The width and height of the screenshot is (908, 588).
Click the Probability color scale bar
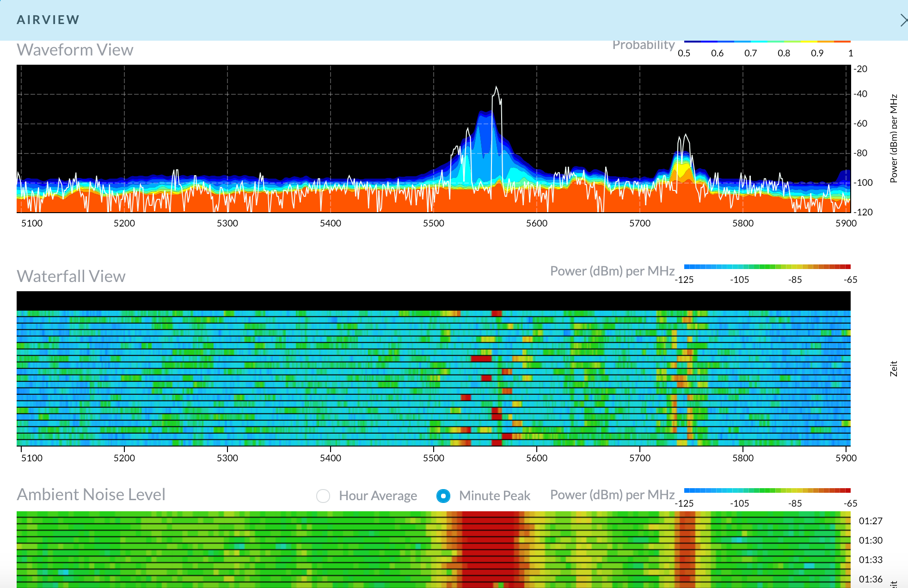pos(767,42)
